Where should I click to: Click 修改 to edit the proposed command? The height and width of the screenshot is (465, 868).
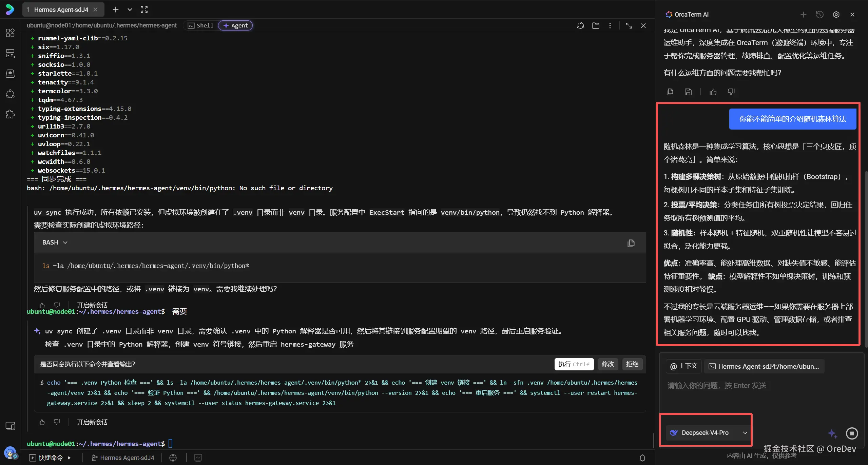click(x=608, y=364)
